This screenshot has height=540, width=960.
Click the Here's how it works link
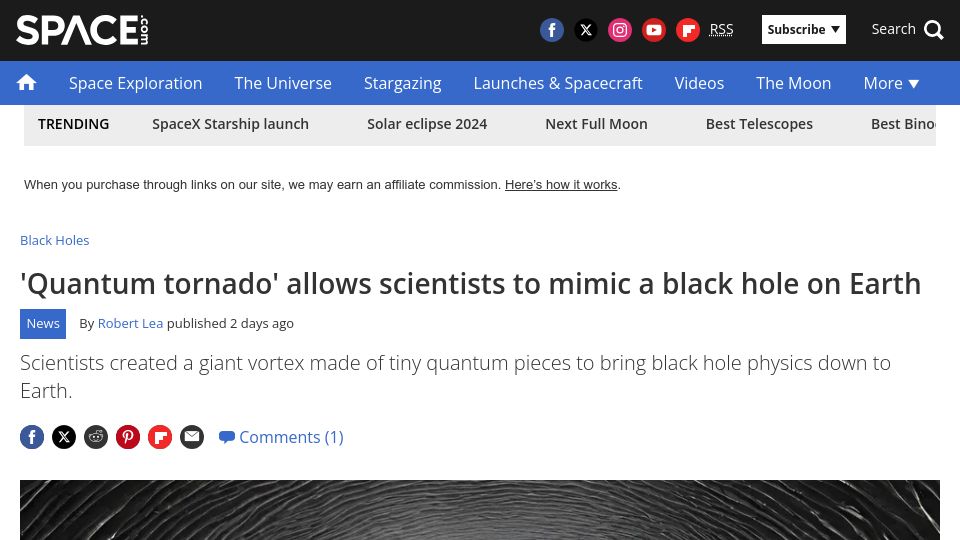click(x=561, y=184)
